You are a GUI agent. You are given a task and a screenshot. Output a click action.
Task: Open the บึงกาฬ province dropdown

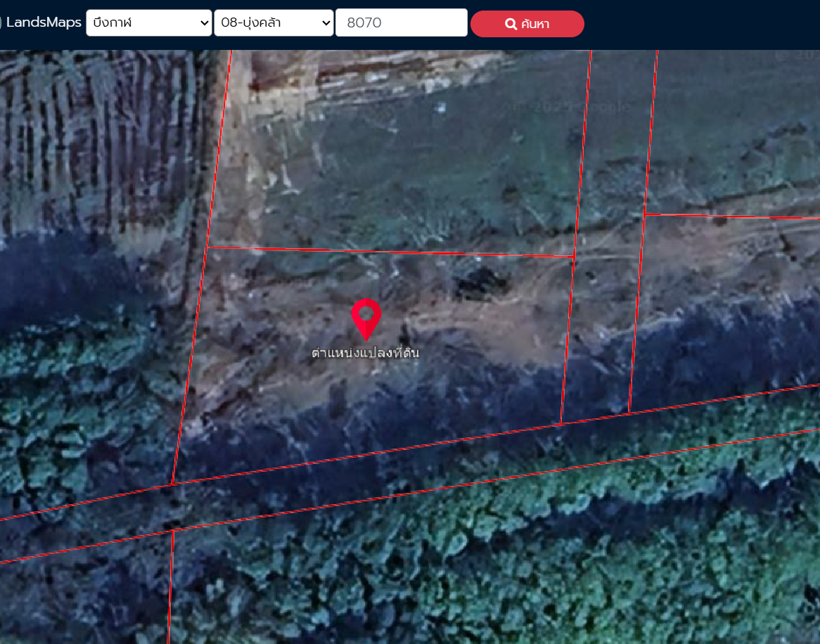[148, 22]
